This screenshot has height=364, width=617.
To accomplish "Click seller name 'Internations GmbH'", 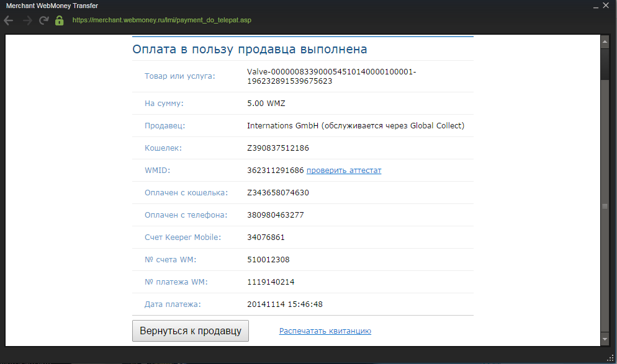I will (x=282, y=125).
